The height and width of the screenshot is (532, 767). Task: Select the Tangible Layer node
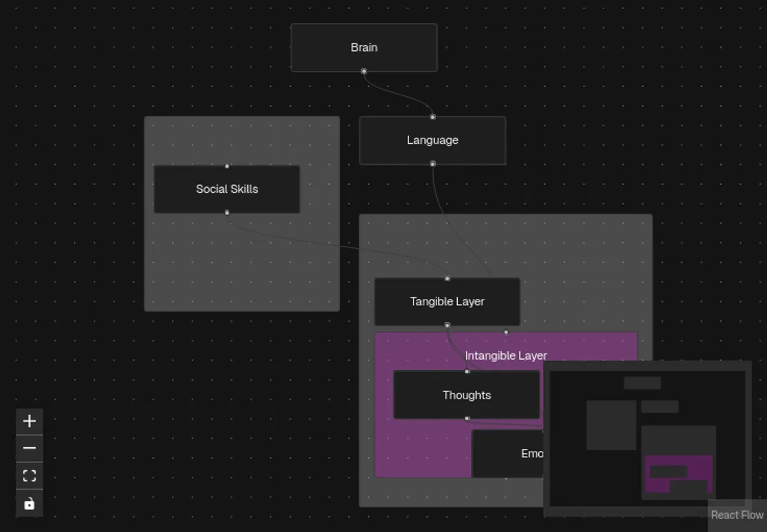point(447,301)
